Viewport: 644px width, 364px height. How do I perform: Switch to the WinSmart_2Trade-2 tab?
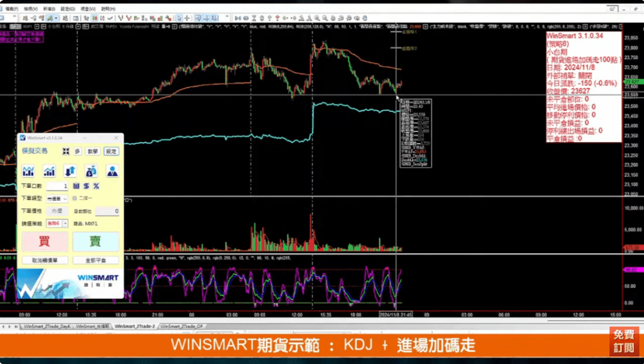[135, 327]
